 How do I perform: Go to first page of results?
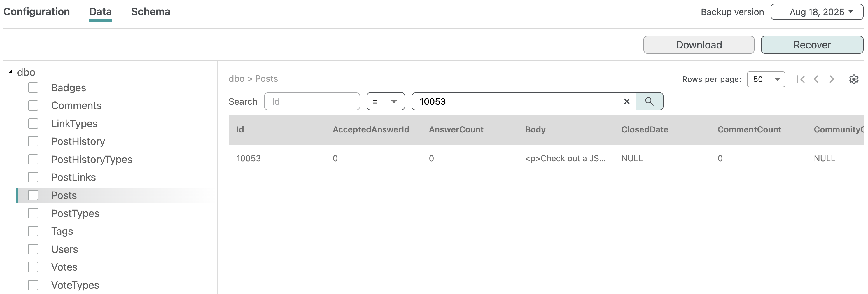click(801, 79)
